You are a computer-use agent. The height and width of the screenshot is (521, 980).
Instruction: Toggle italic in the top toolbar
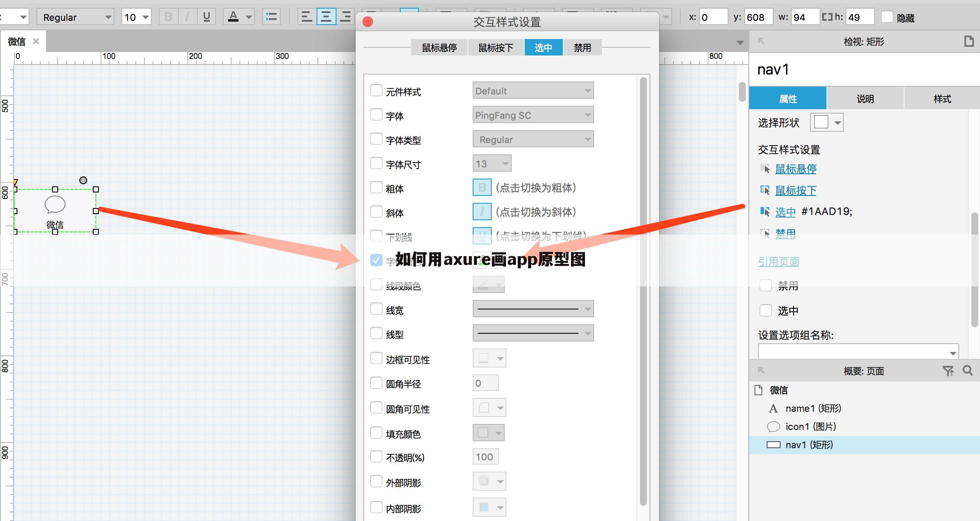tap(187, 17)
